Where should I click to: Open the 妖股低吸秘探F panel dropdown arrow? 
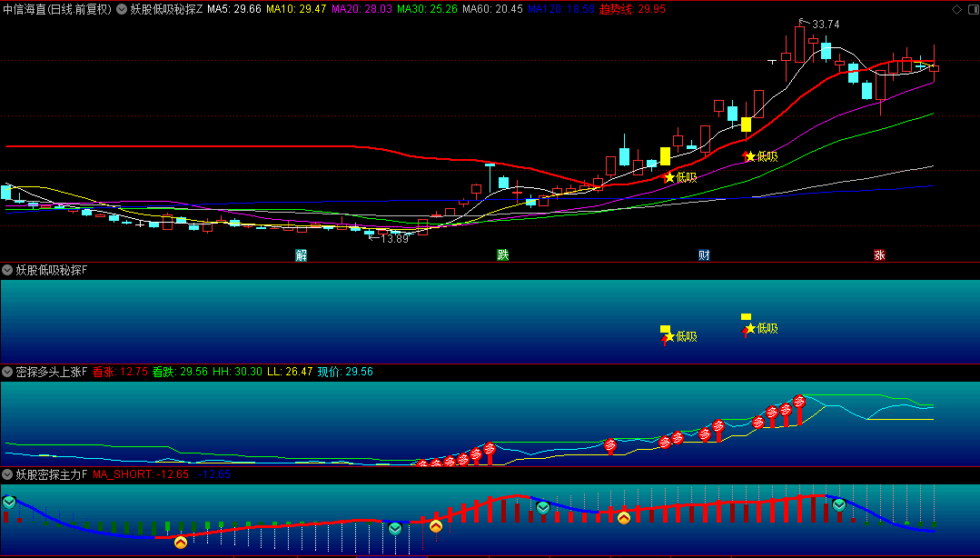[x=8, y=270]
